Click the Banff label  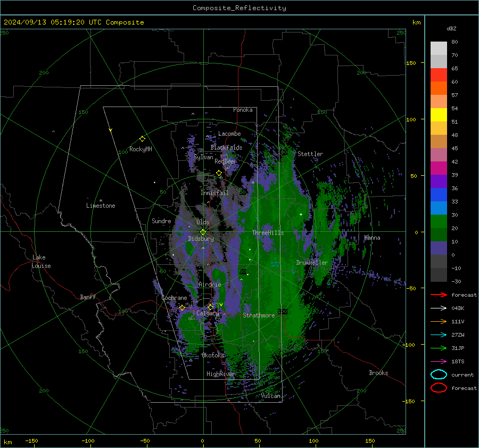tap(88, 297)
